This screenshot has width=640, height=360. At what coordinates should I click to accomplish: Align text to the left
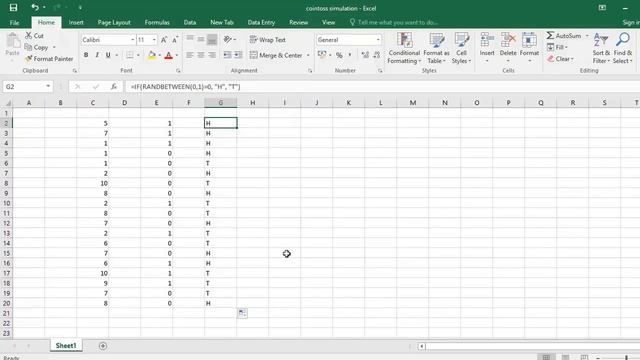(x=190, y=55)
